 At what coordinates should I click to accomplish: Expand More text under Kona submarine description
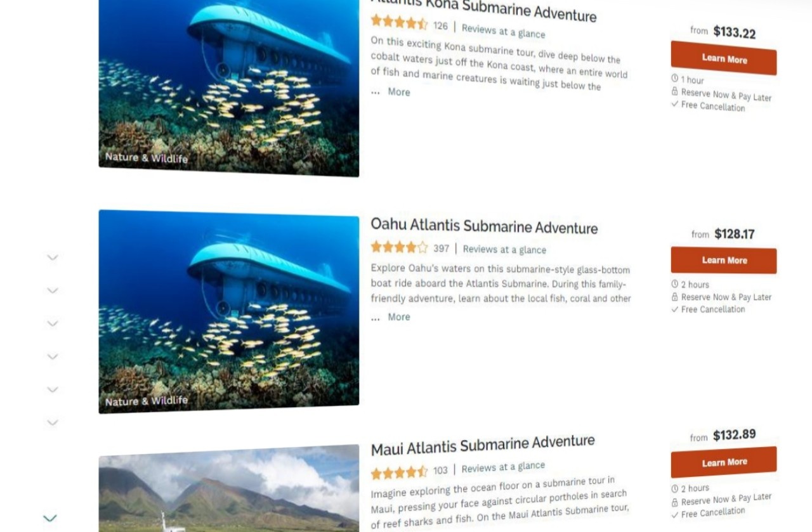[399, 92]
